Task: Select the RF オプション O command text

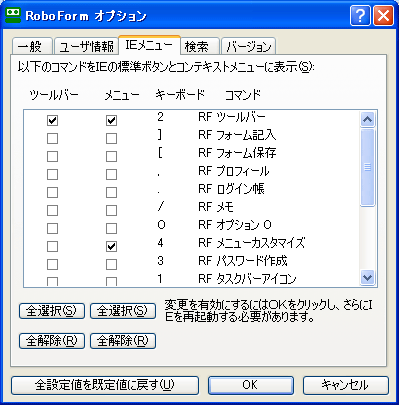Action: coord(235,225)
